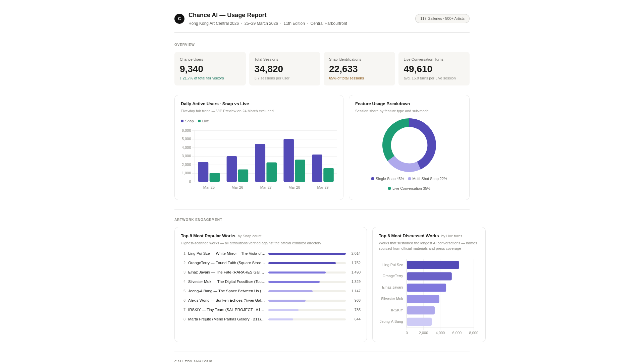Click the Jeong-A Bang discussed bar
Viewport: 644px width, 362px height.
[419, 322]
